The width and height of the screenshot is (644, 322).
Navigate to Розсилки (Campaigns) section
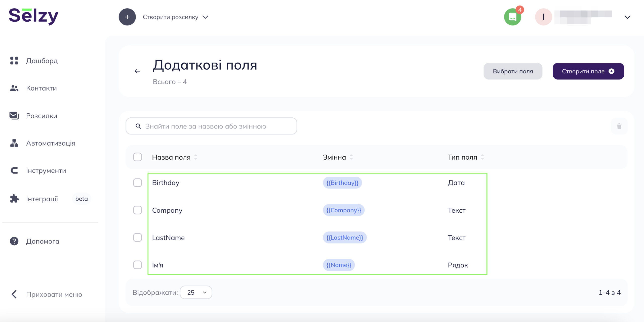point(42,116)
